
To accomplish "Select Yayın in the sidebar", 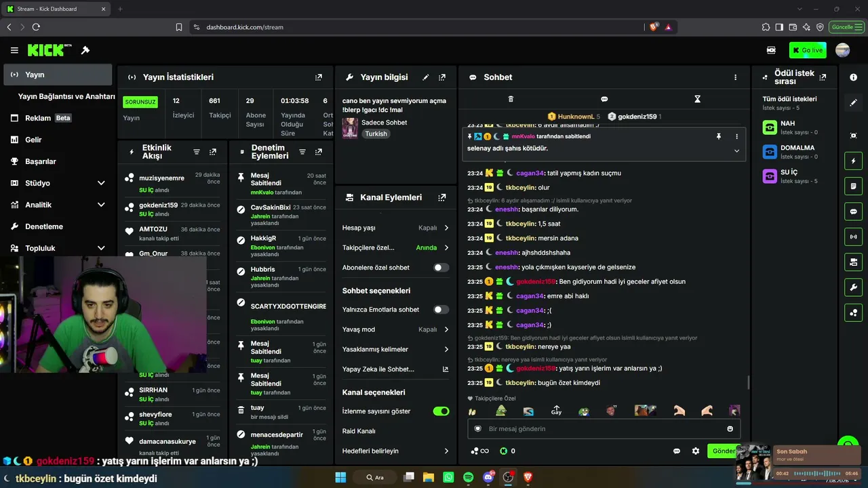I will coord(58,75).
